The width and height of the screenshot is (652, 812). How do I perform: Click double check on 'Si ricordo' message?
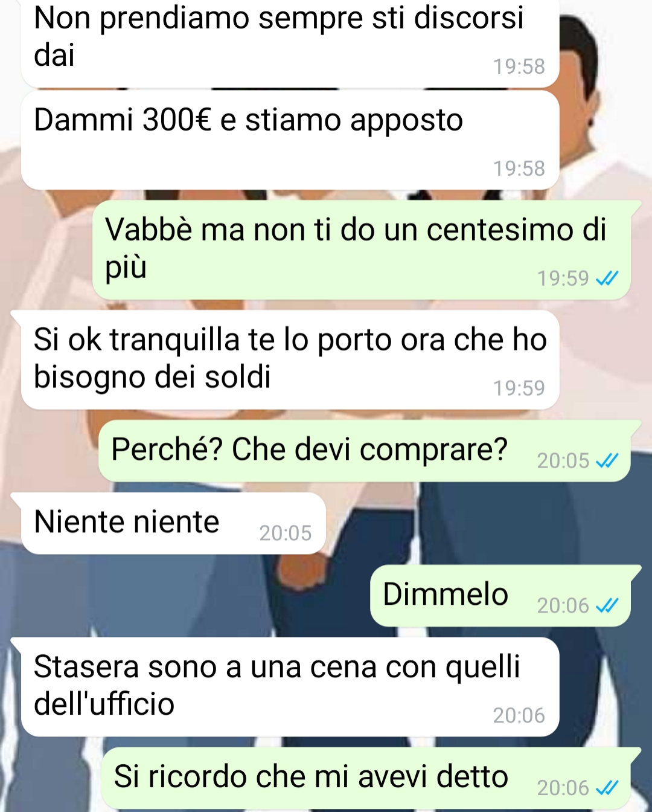coord(607,788)
